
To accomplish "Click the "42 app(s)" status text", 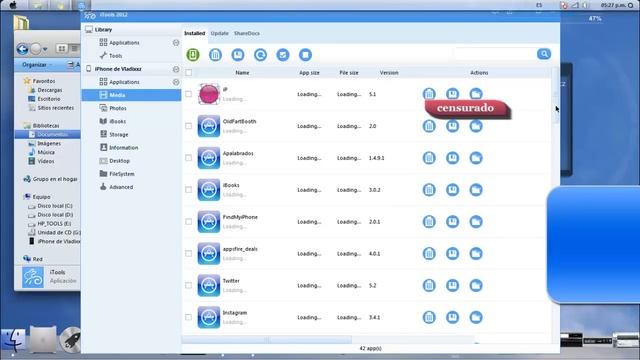I will (371, 349).
